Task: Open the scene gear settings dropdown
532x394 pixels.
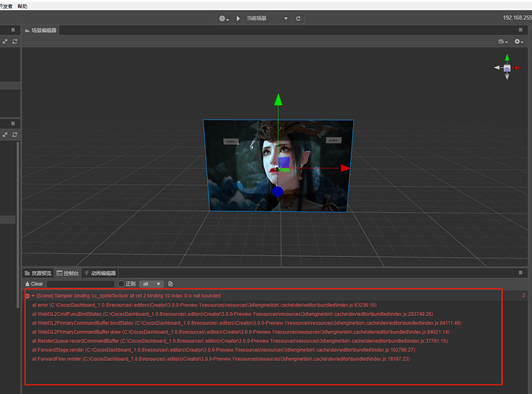Action: tap(519, 42)
